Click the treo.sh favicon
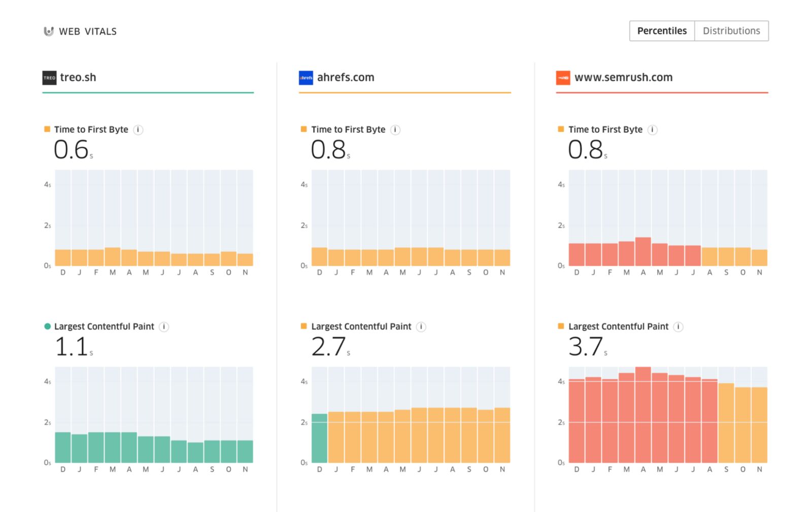812x512 pixels. click(x=49, y=78)
